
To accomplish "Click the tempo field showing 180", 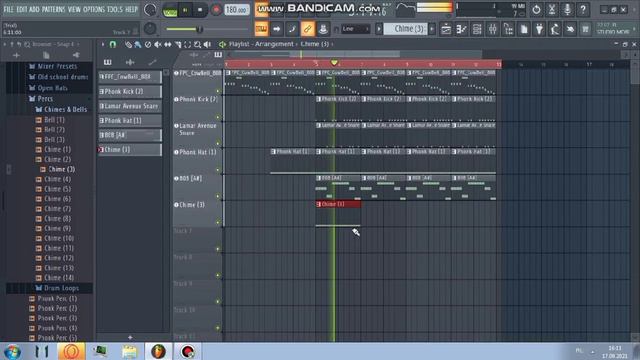I will click(x=236, y=10).
